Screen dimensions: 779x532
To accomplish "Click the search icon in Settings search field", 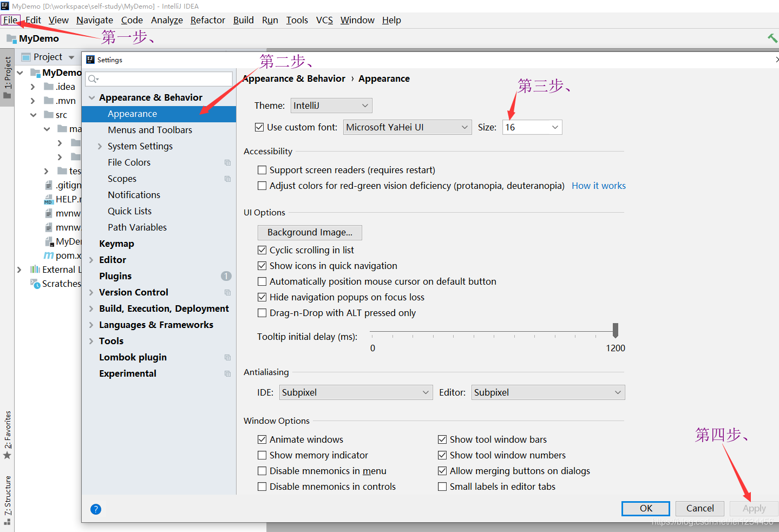I will pyautogui.click(x=93, y=79).
